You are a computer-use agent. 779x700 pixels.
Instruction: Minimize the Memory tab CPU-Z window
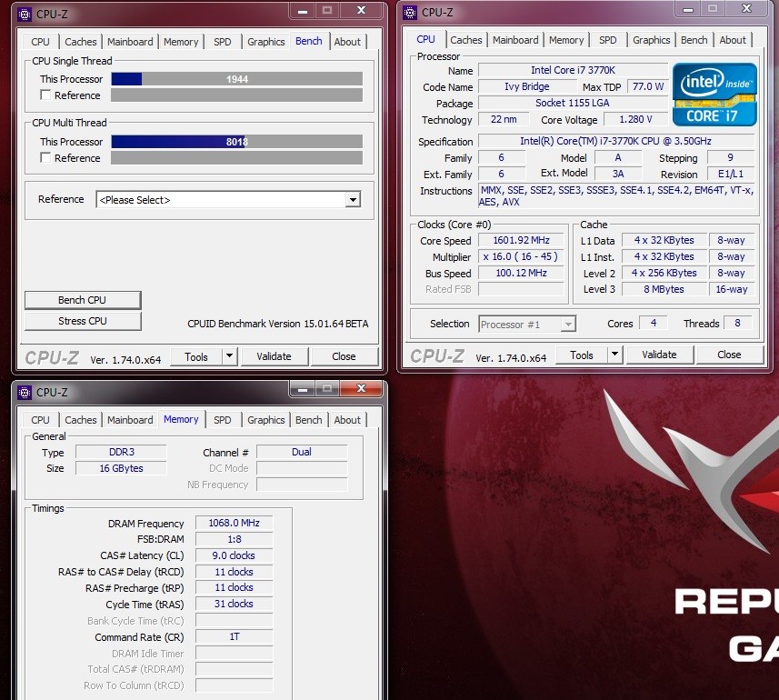tap(302, 388)
